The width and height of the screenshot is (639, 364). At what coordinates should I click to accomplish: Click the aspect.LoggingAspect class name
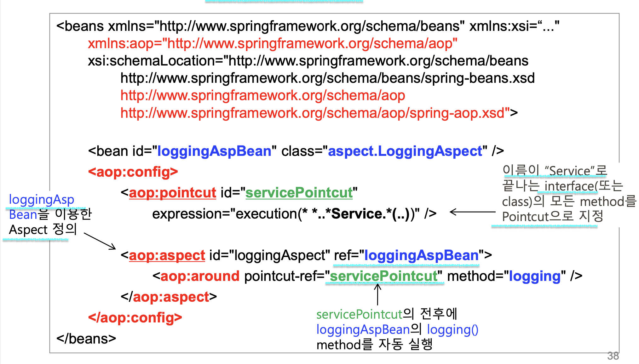(x=405, y=151)
